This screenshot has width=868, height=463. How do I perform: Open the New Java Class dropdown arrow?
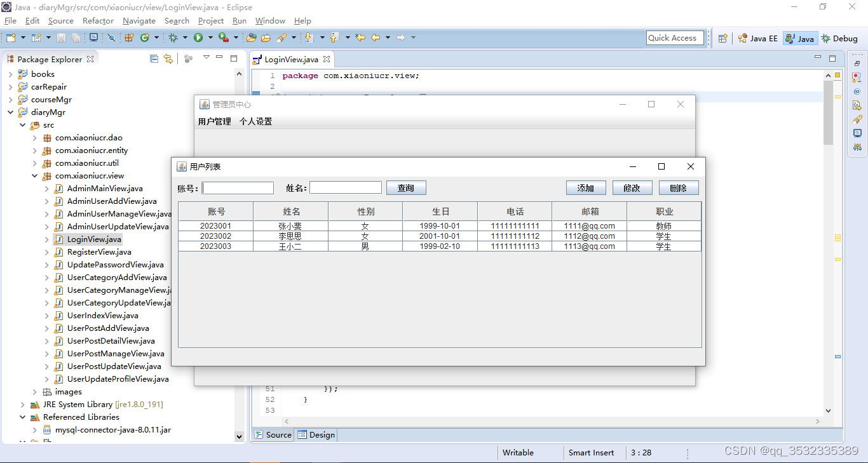[x=156, y=38]
